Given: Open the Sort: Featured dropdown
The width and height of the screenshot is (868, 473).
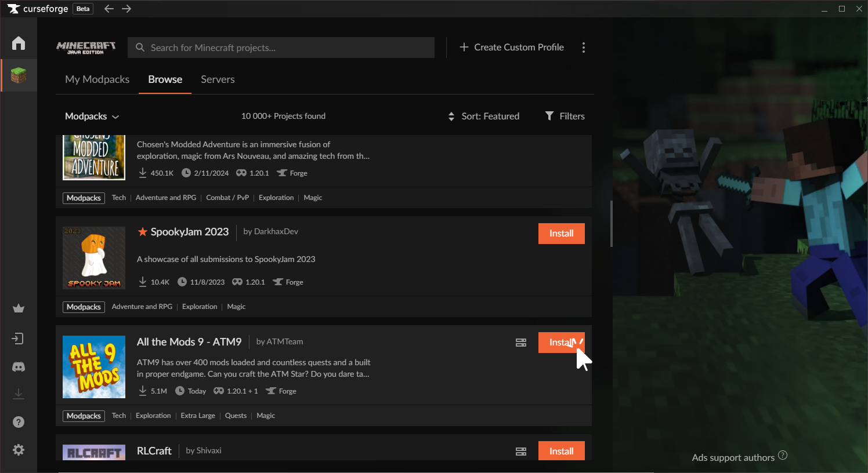Looking at the screenshot, I should click(x=484, y=116).
